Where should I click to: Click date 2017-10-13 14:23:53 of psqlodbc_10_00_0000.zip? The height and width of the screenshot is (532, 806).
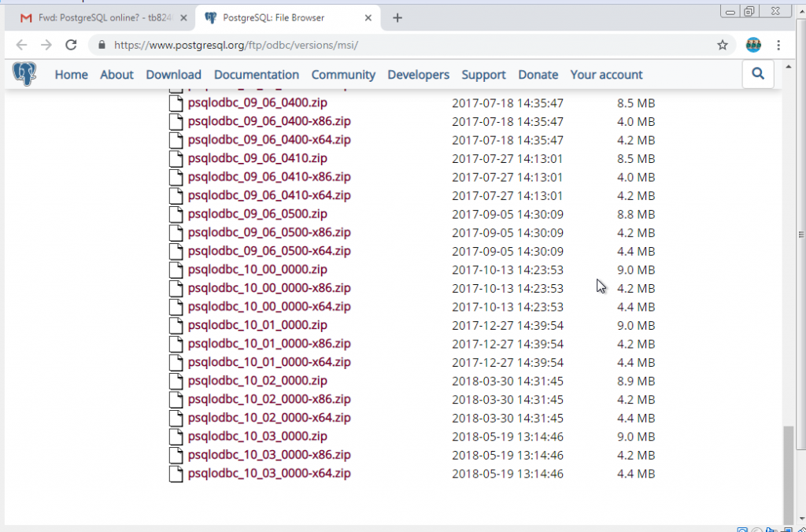508,270
